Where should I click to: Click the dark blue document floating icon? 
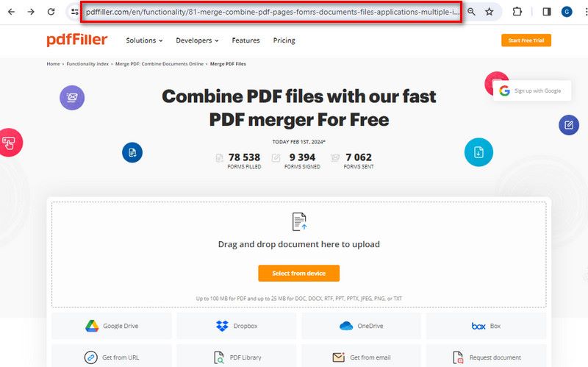pos(132,152)
